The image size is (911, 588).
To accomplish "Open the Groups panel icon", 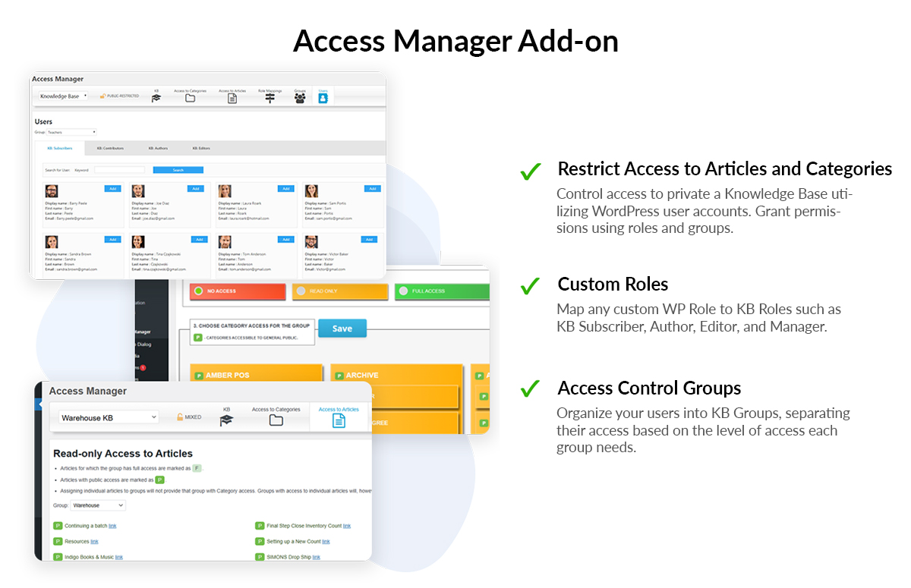I will tap(299, 99).
